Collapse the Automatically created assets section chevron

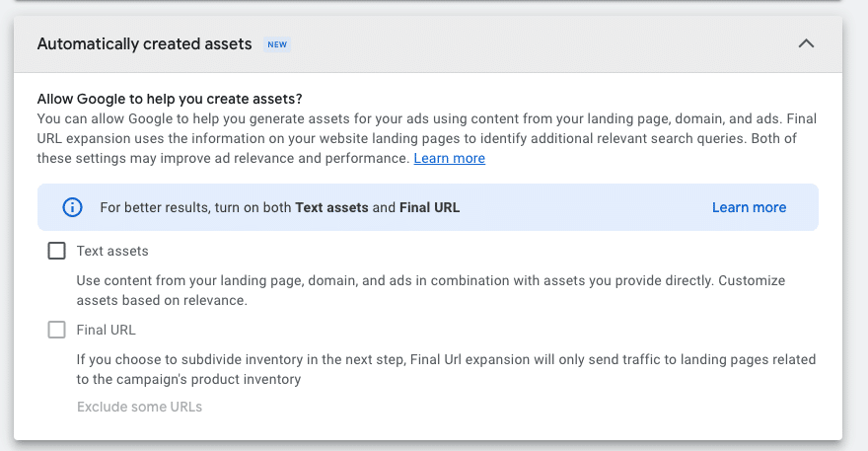[806, 43]
